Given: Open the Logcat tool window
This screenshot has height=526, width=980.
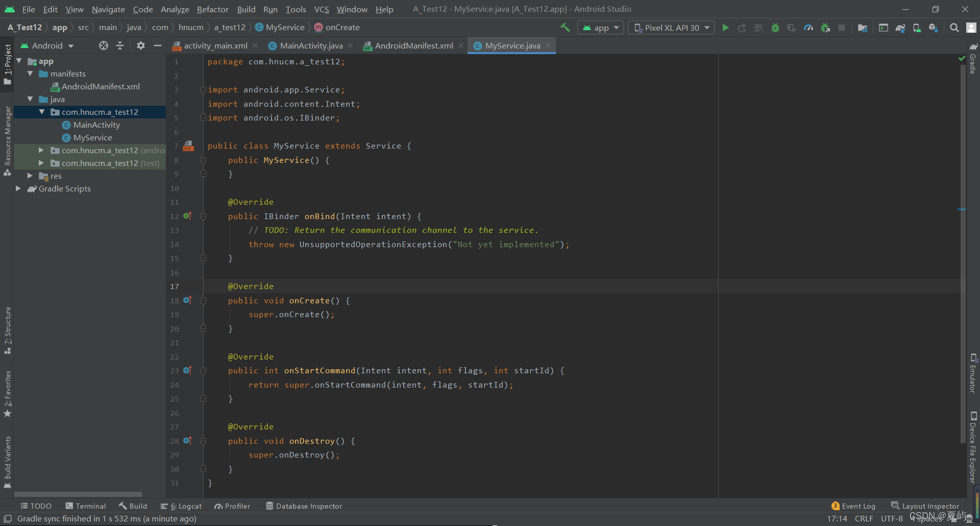Looking at the screenshot, I should pyautogui.click(x=181, y=506).
